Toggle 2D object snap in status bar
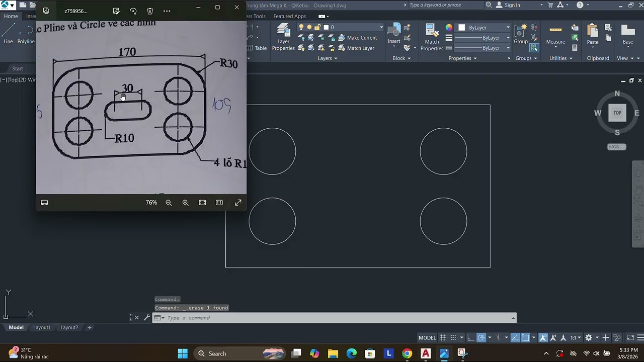644x362 pixels. 525,338
